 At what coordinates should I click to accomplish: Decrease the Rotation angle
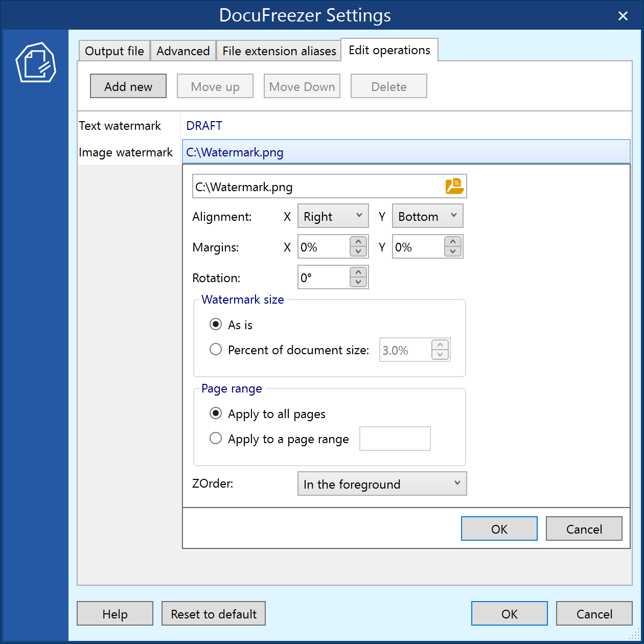[358, 283]
